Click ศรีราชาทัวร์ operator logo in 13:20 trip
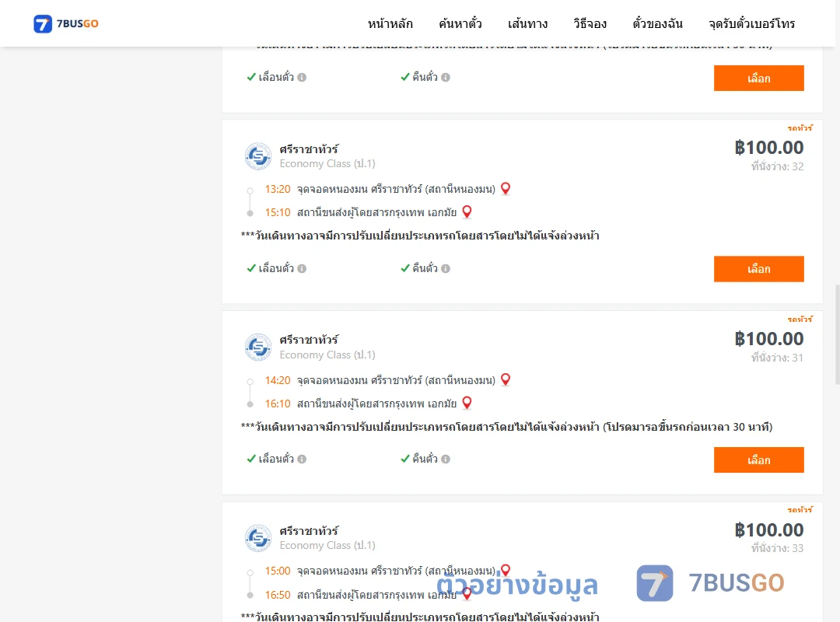The image size is (840, 622). (x=258, y=156)
